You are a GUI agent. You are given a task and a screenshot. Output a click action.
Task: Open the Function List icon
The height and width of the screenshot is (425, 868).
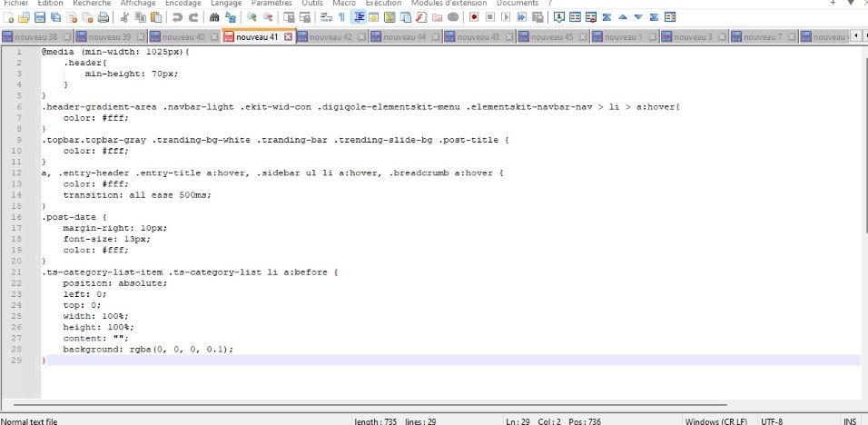(421, 17)
